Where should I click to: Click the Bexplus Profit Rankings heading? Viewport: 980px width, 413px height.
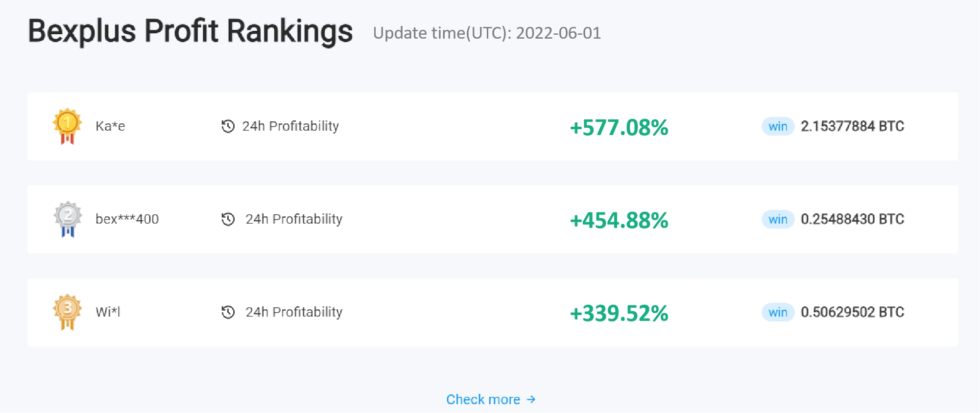click(x=191, y=31)
